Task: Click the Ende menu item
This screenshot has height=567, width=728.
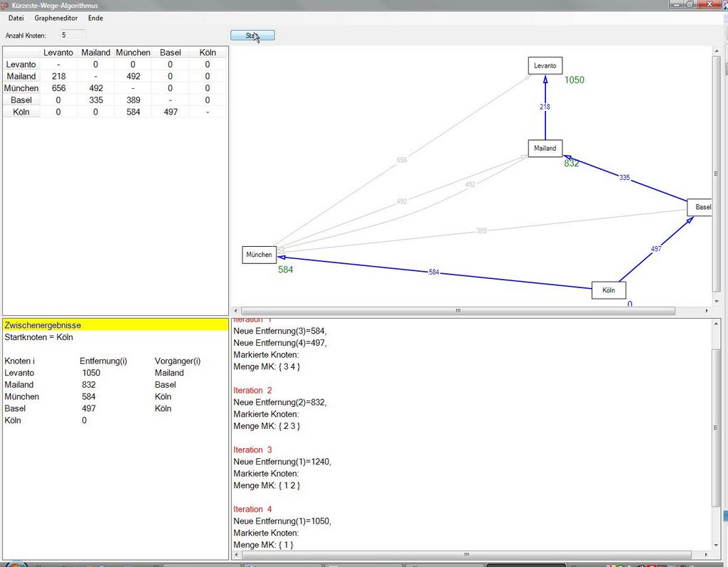Action: 95,18
